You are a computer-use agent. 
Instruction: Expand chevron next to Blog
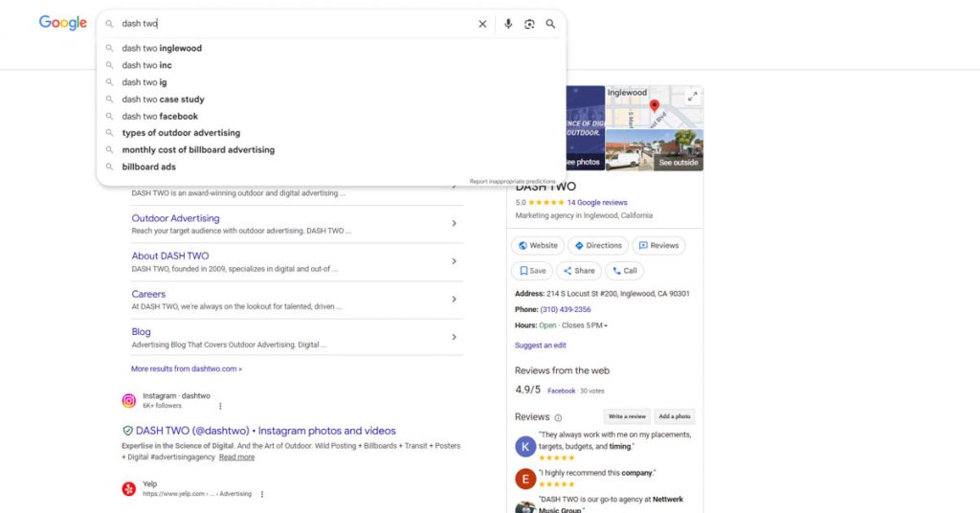tap(455, 337)
